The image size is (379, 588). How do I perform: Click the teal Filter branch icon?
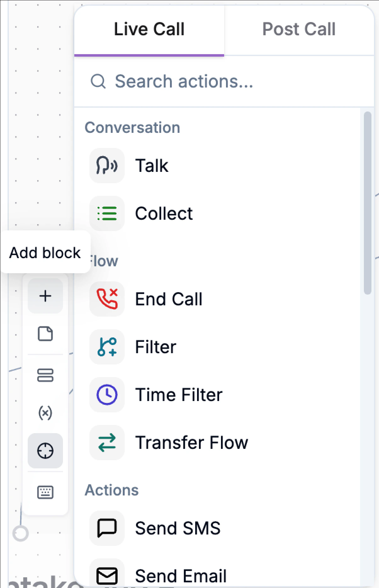[107, 347]
